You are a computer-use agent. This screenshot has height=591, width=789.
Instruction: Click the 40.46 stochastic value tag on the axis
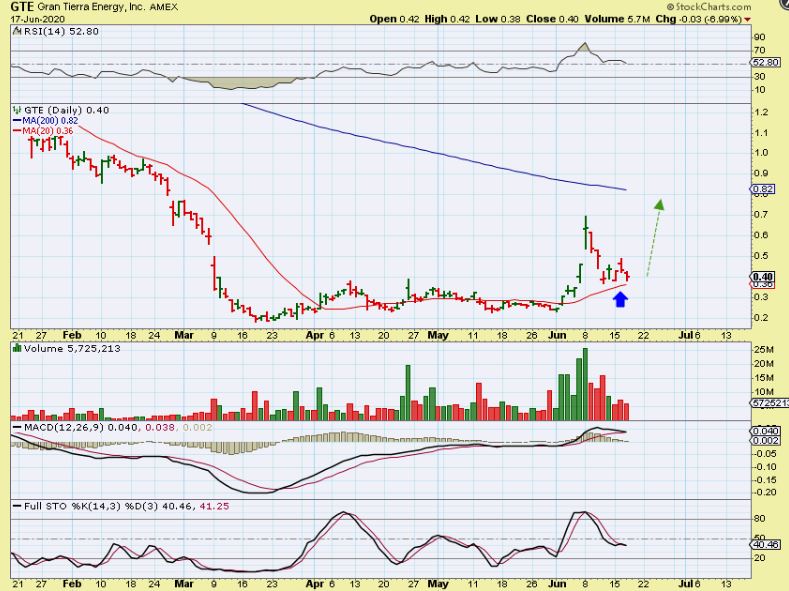tap(765, 544)
